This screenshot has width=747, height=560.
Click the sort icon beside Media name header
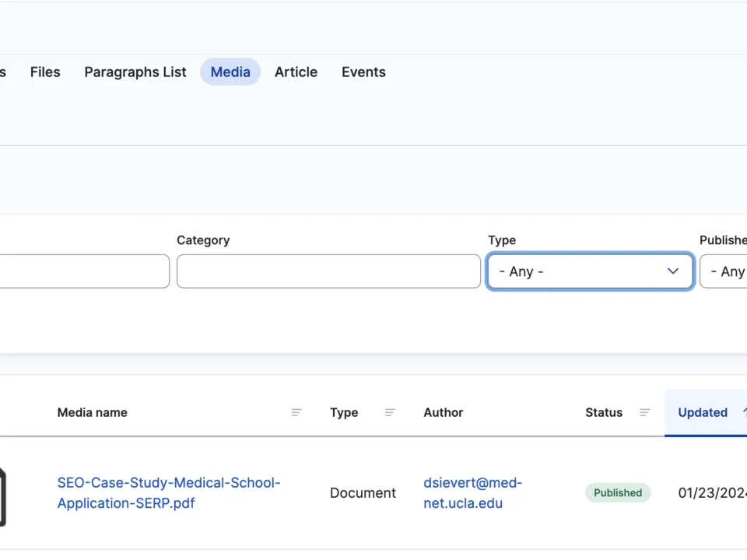(296, 412)
